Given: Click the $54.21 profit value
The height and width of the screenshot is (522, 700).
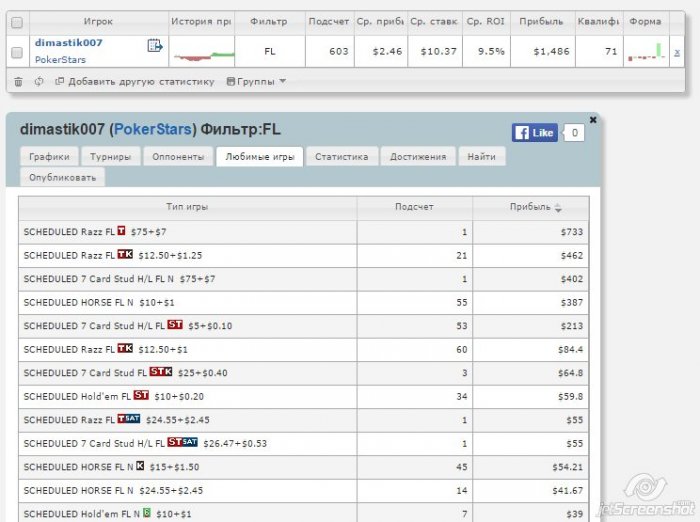Looking at the screenshot, I should (x=567, y=467).
